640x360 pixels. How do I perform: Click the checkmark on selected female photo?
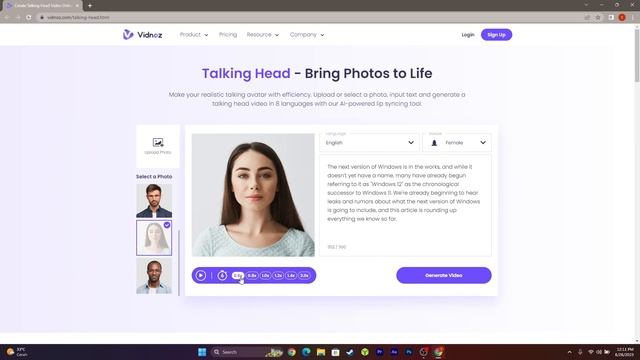click(x=167, y=225)
